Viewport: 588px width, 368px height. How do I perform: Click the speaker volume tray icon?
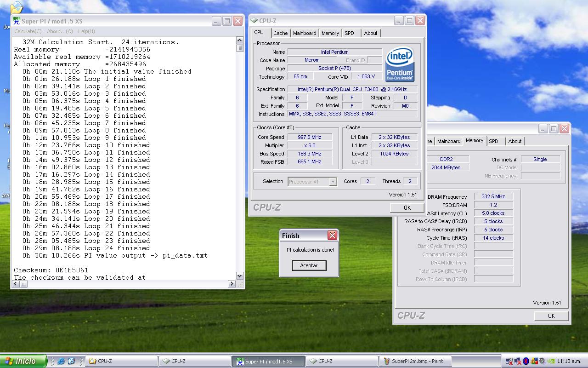point(542,361)
